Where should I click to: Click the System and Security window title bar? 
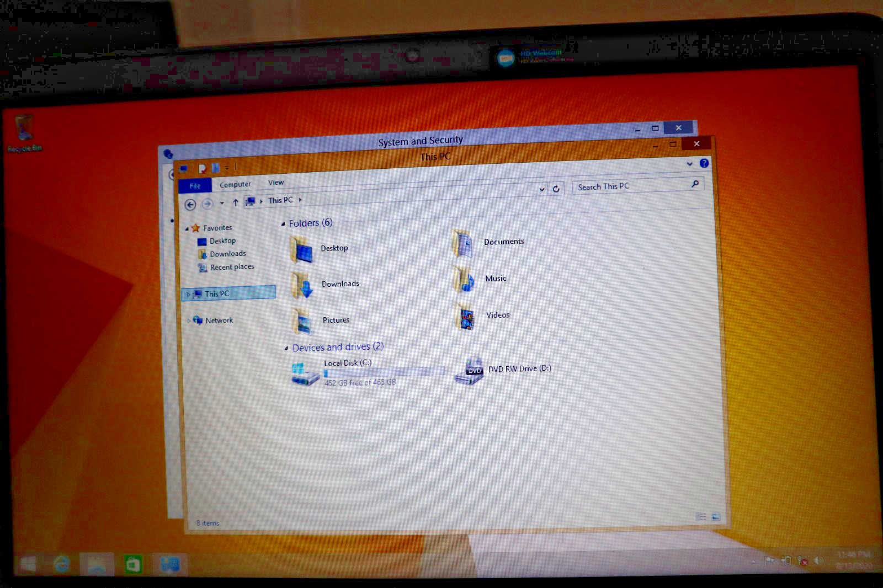420,141
